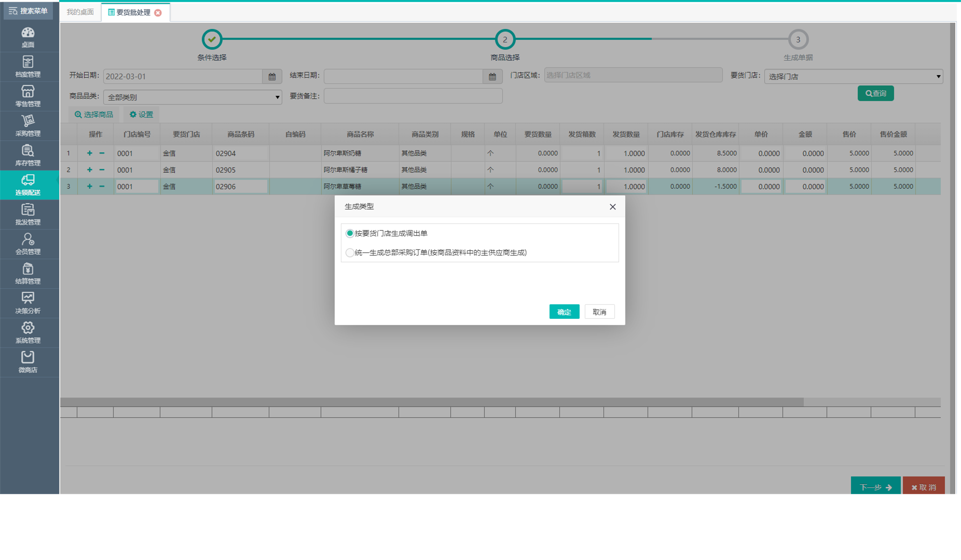Open 决策分析 in the sidebar
This screenshot has width=961, height=560.
point(28,303)
